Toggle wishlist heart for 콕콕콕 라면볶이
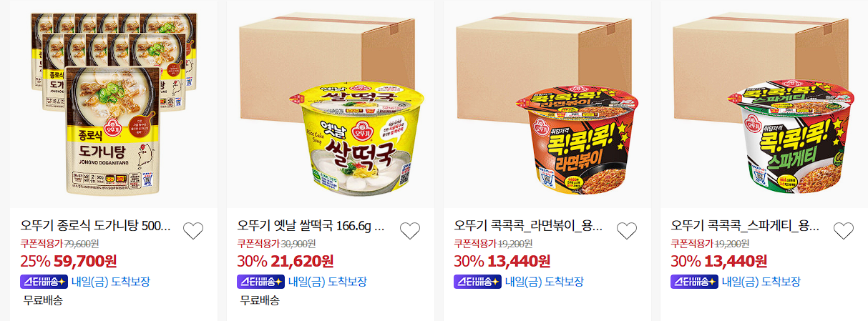The width and height of the screenshot is (868, 321). point(627,231)
